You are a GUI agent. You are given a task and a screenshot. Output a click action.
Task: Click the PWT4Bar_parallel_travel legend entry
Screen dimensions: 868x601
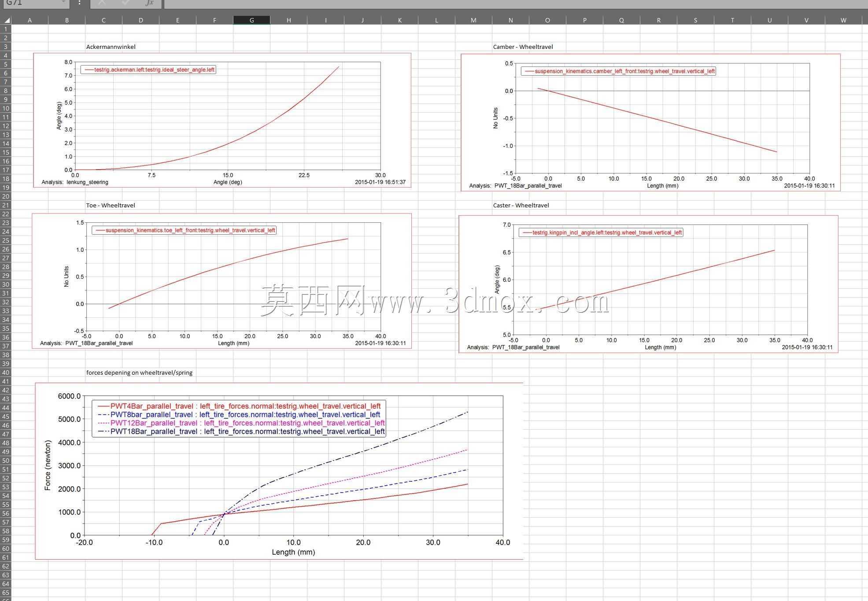[x=239, y=406]
